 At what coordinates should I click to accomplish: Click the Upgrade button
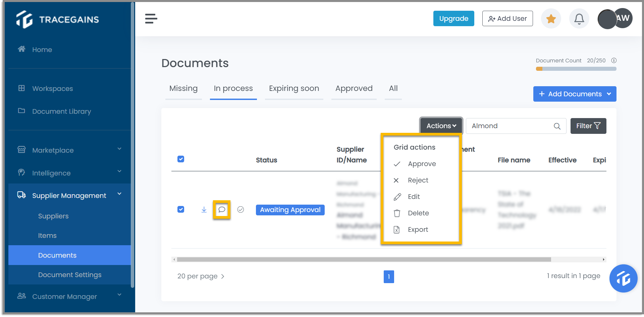[x=453, y=18]
